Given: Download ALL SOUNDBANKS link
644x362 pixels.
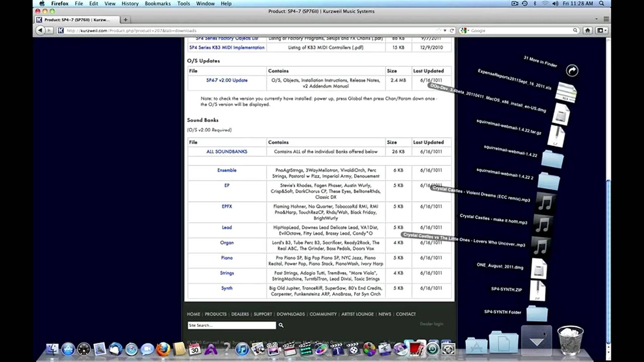Looking at the screenshot, I should coord(227,151).
